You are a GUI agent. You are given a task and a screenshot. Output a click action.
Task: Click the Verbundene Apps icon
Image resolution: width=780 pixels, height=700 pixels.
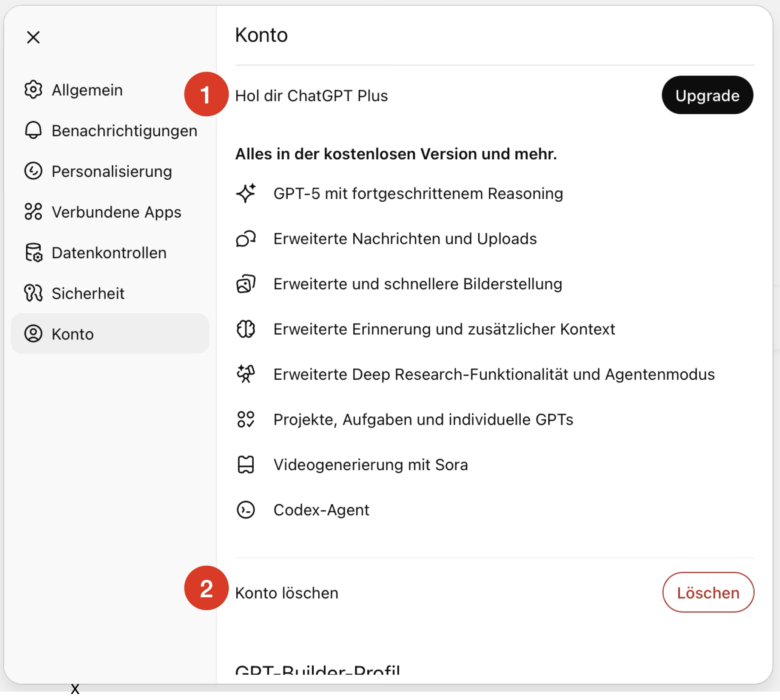coord(33,211)
